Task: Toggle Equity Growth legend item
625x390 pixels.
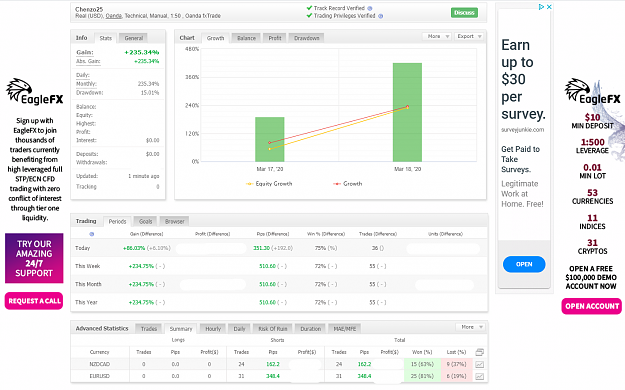Action: (x=269, y=184)
